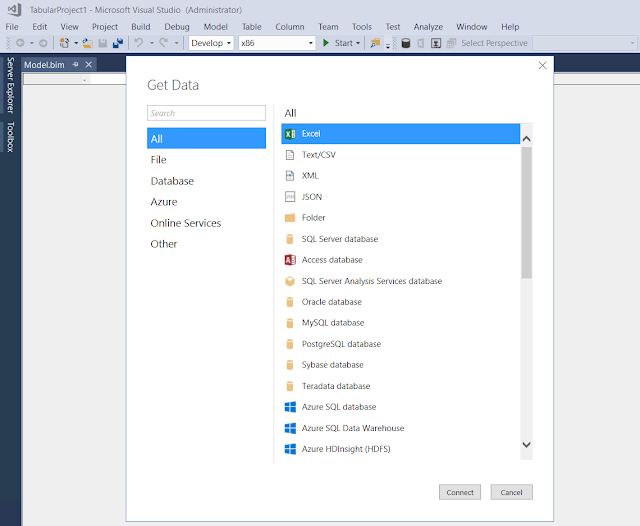640x526 pixels.
Task: Click the Cancel button
Action: click(511, 492)
